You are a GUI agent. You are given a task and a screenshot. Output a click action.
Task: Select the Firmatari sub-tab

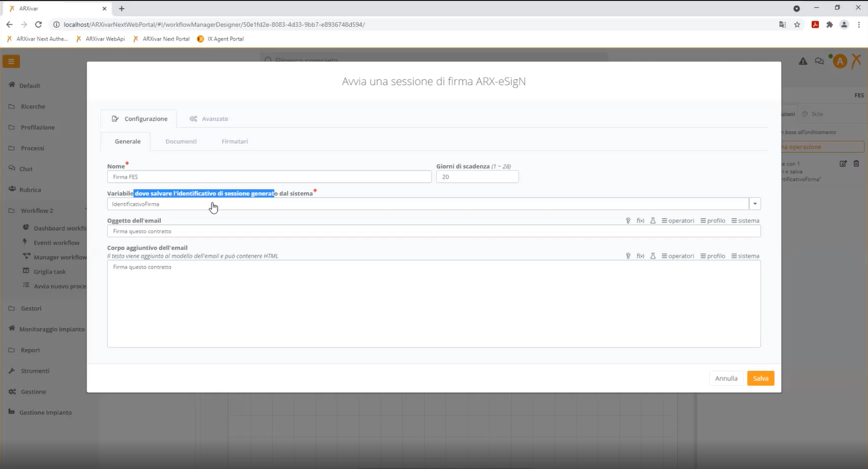(x=234, y=141)
